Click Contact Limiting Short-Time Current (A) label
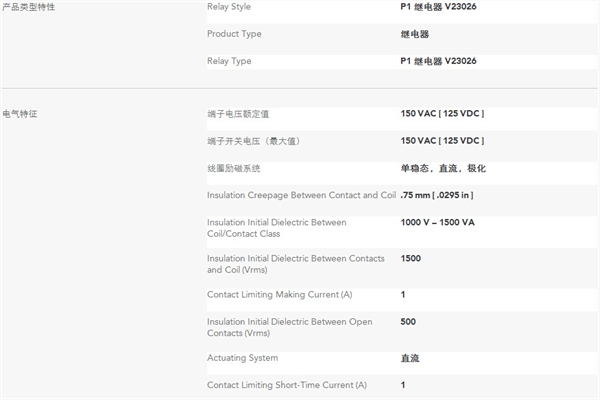The width and height of the screenshot is (600, 400). (286, 385)
